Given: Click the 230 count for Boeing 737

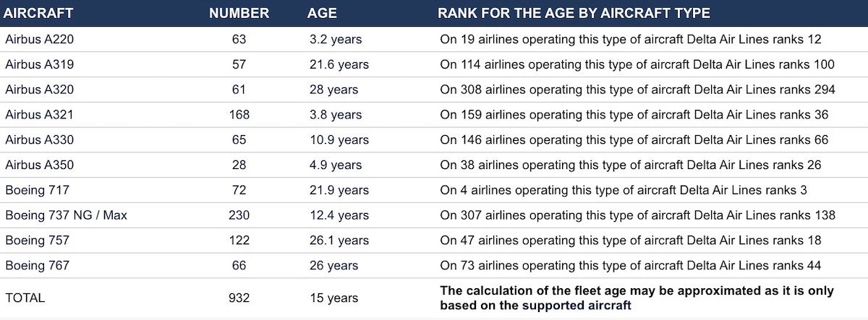Looking at the screenshot, I should (x=239, y=215).
